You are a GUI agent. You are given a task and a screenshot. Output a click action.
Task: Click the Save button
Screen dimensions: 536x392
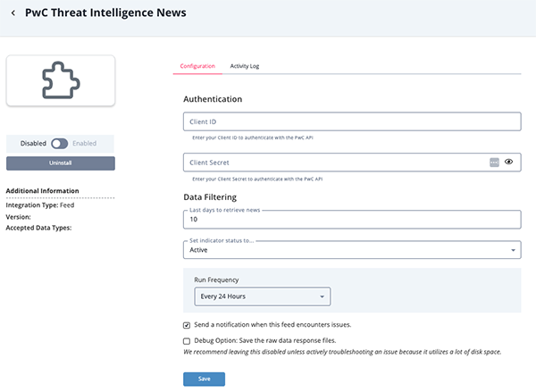[204, 379]
